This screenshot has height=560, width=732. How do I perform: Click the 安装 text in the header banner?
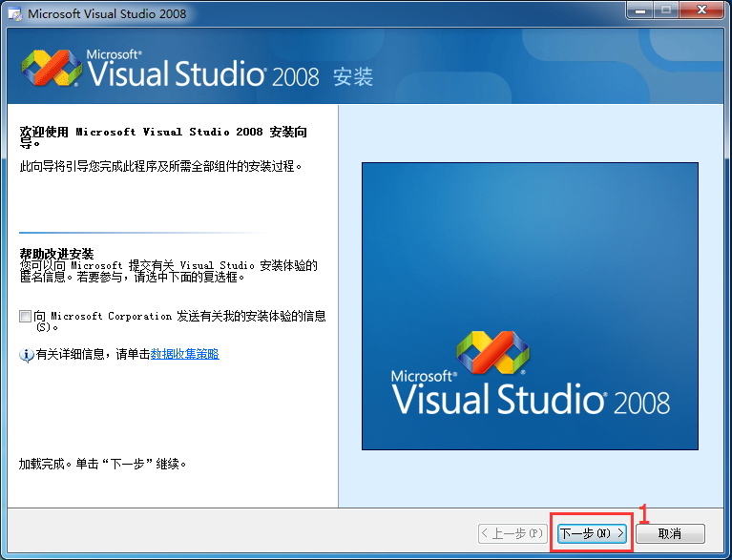[x=353, y=77]
